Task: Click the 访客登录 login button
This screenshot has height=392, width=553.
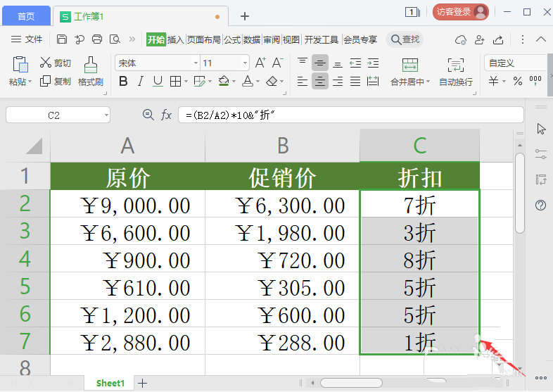Action: click(x=461, y=12)
